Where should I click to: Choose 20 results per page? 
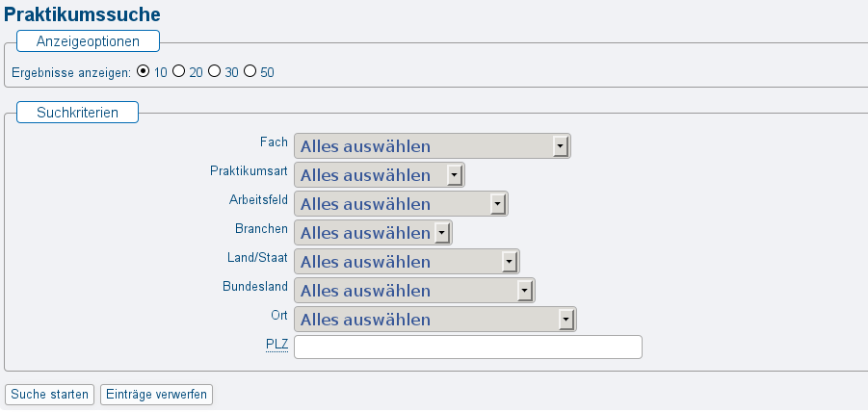tap(178, 71)
